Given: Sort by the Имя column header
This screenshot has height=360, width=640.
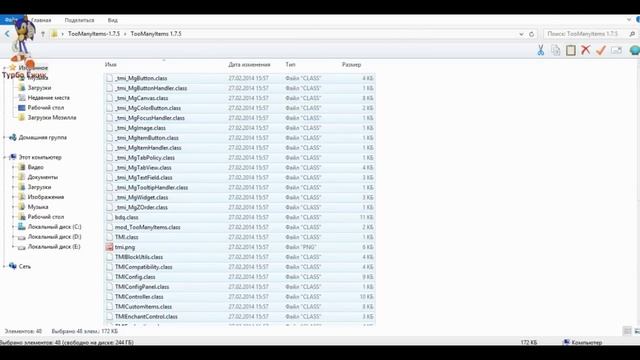Looking at the screenshot, I should [x=111, y=64].
